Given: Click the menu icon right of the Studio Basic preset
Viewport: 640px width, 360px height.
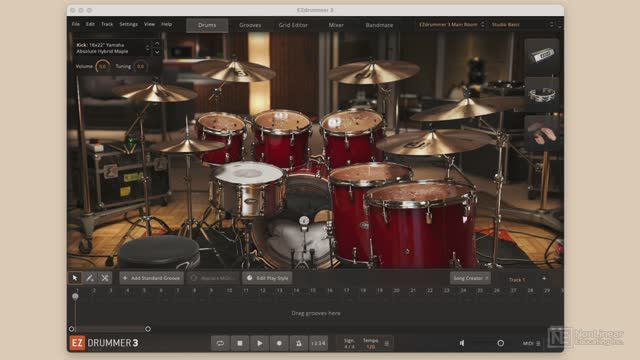Looking at the screenshot, I should pyautogui.click(x=560, y=24).
